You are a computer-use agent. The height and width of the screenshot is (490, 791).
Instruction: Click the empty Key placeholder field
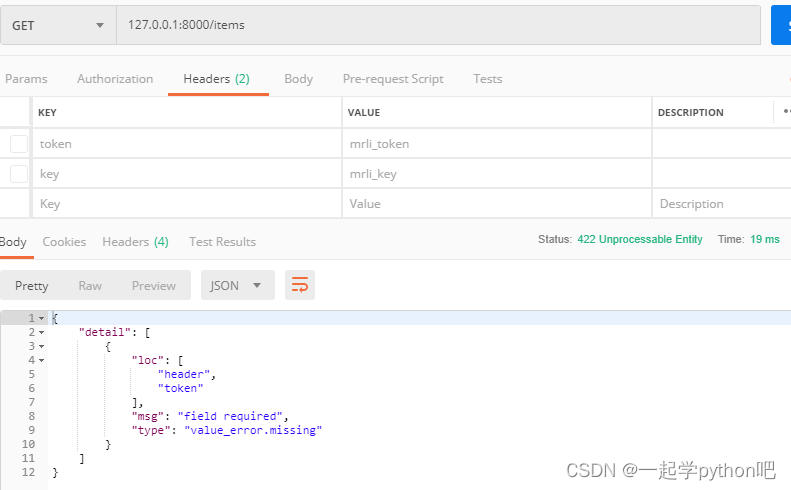point(187,204)
